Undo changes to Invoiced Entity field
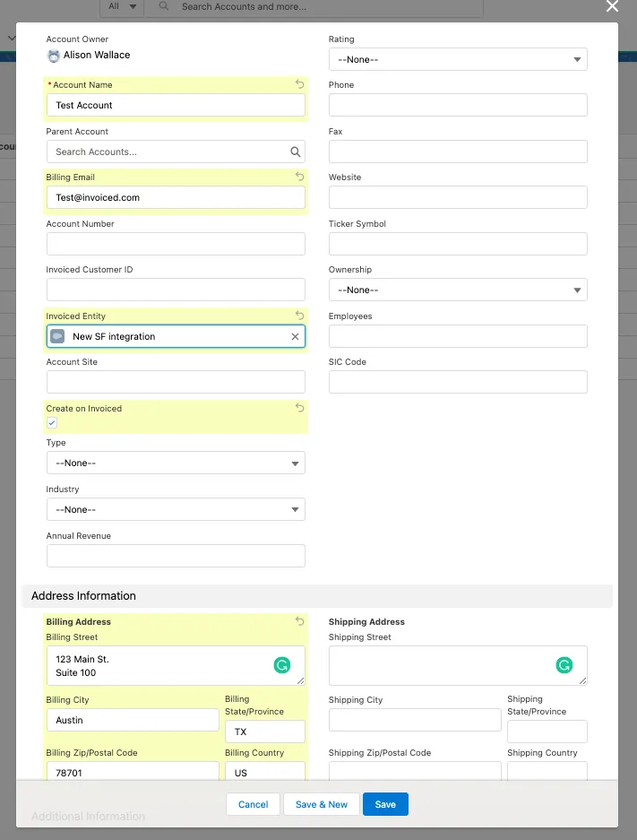 pos(300,316)
